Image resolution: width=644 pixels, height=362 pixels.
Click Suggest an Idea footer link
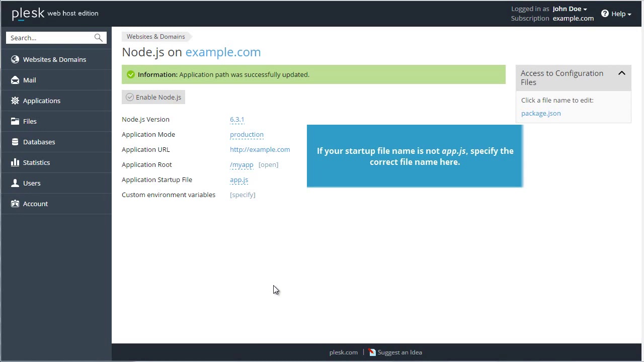[x=399, y=352]
